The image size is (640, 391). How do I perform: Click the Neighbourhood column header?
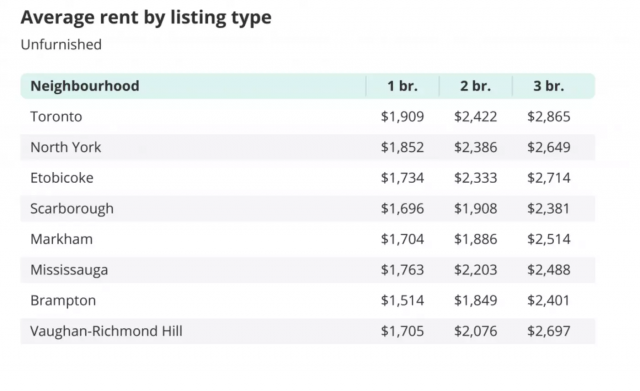(x=85, y=86)
